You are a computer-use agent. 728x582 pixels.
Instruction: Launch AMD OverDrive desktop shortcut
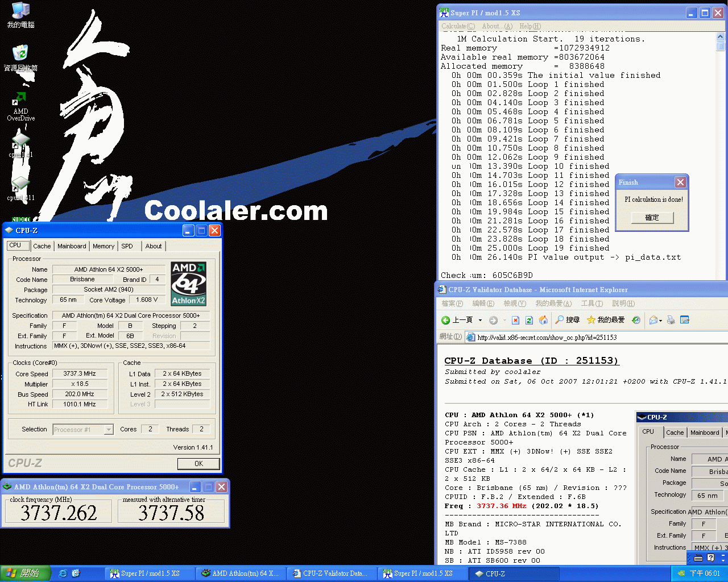coord(20,106)
